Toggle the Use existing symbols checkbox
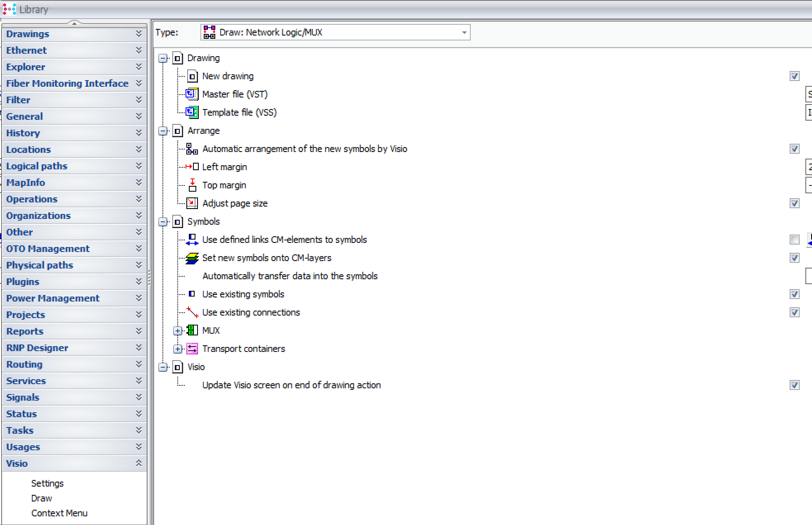Image resolution: width=812 pixels, height=525 pixels. click(794, 294)
